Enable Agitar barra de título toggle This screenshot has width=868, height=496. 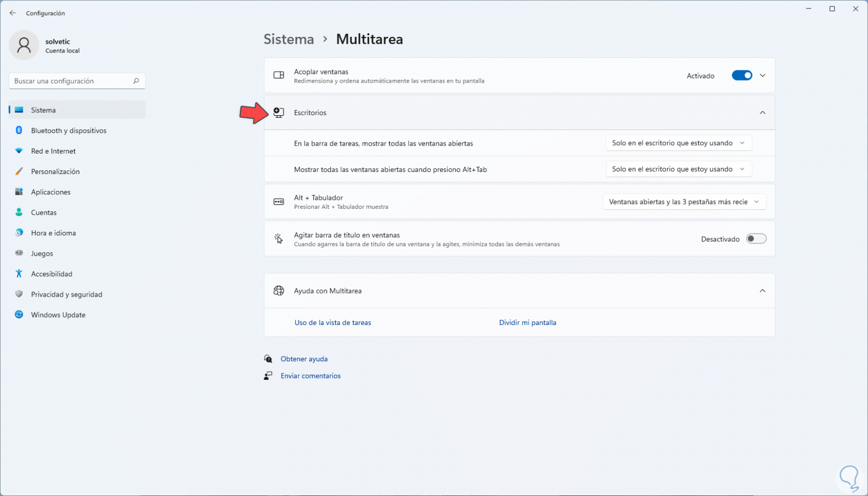tap(756, 239)
